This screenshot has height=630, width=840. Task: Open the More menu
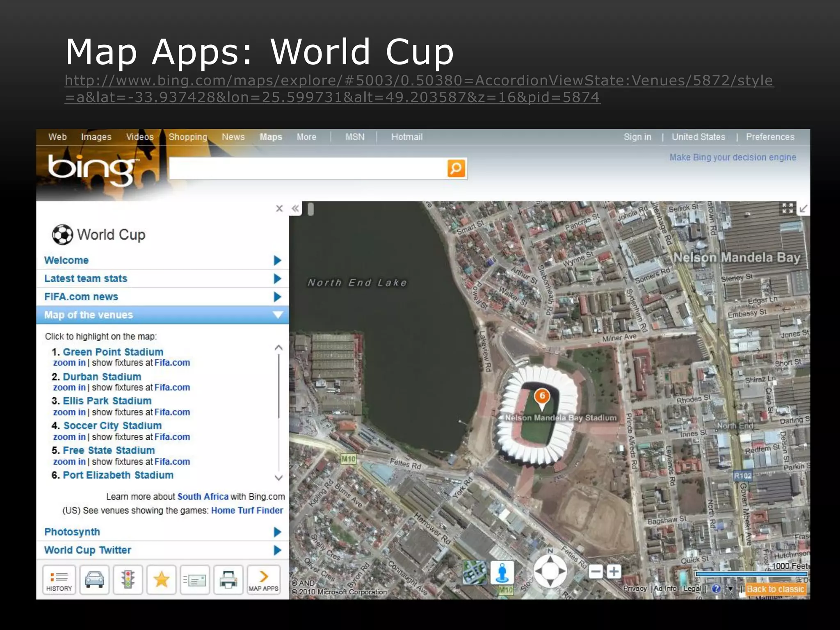(x=307, y=137)
